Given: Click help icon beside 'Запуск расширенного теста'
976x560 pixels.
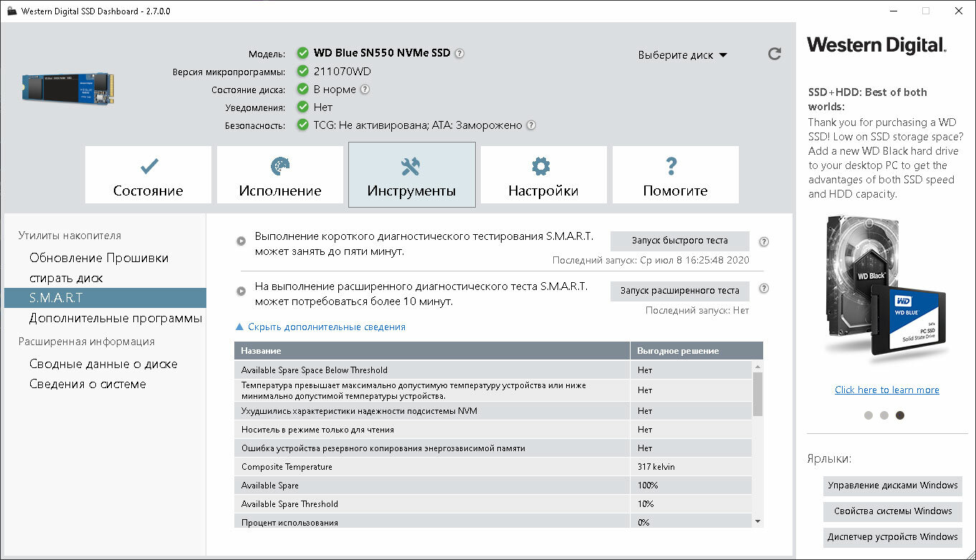Looking at the screenshot, I should click(x=764, y=289).
